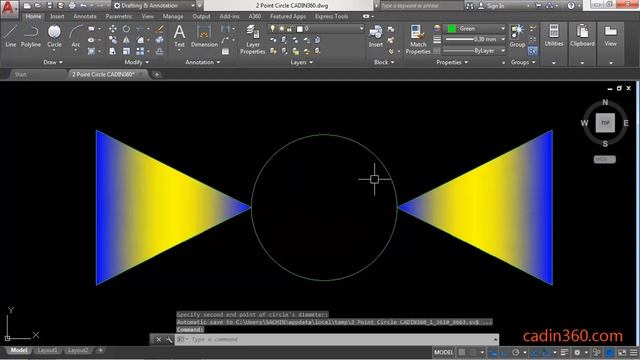Select the Match Properties tool
Viewport: 640px width, 360px height.
pos(418,39)
